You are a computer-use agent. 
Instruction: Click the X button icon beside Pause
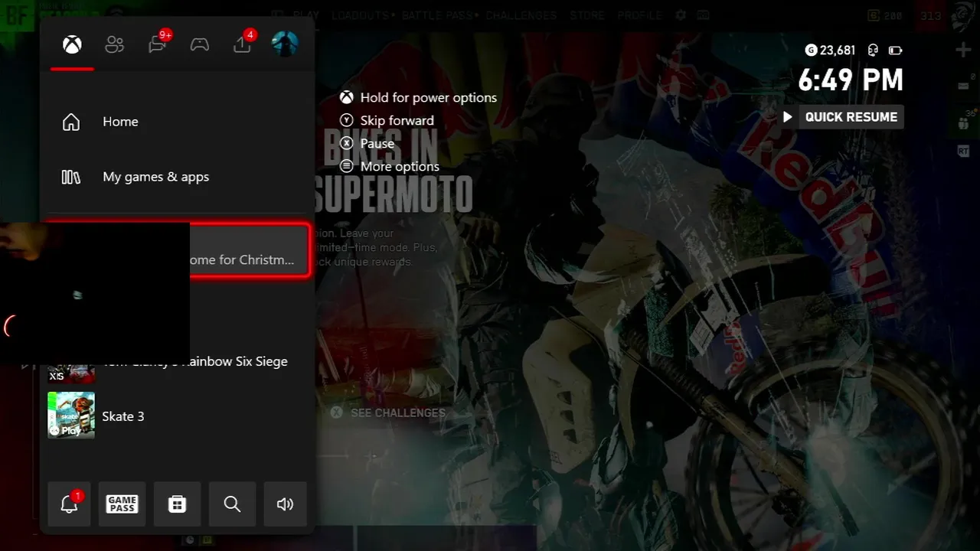click(x=347, y=143)
